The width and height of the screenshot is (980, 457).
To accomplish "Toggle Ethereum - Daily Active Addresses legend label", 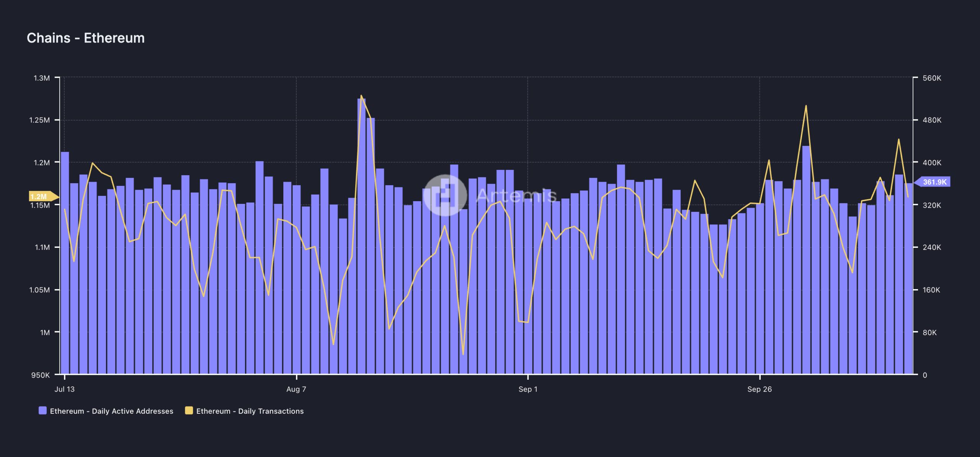I will 111,411.
